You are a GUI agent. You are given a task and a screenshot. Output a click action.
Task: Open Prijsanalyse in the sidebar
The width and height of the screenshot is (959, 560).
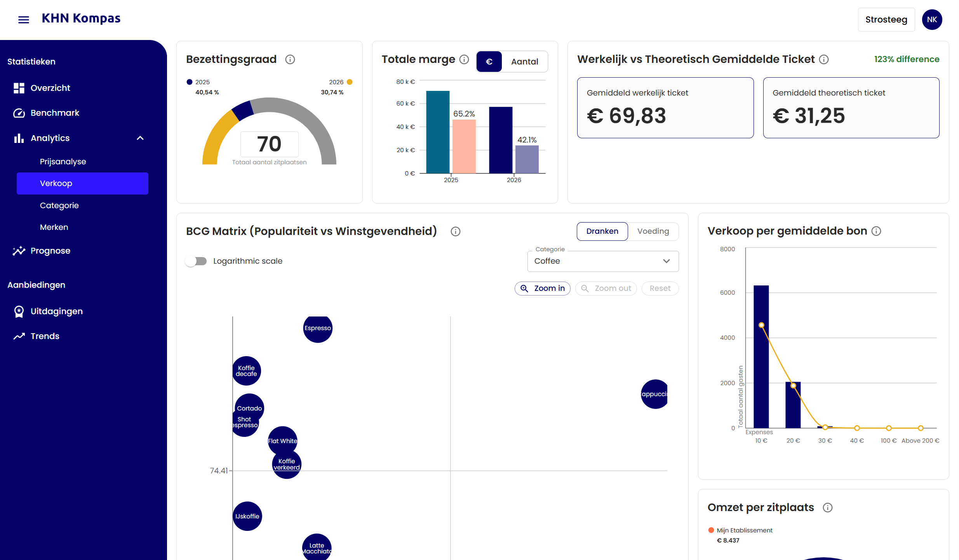pos(63,162)
